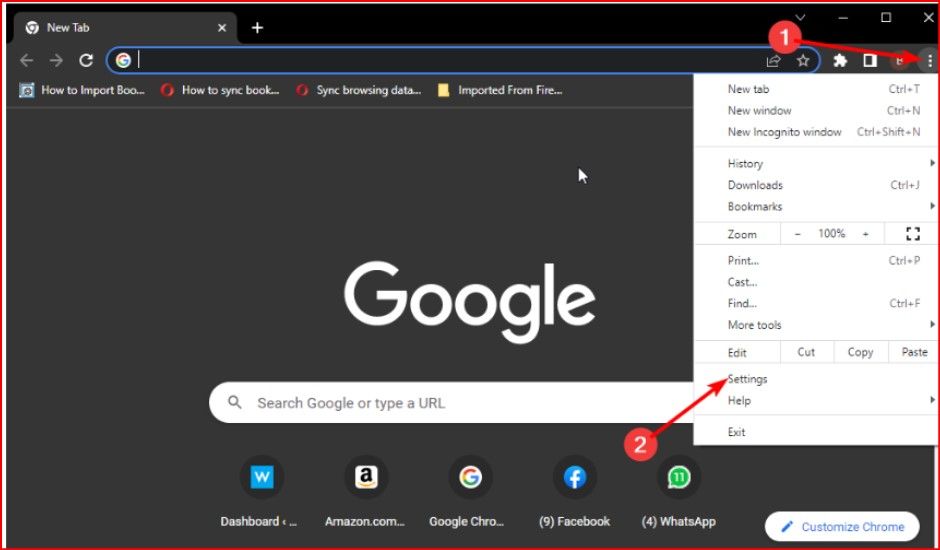Click Copy in Edit row
Screen dimensions: 940x550
(860, 352)
